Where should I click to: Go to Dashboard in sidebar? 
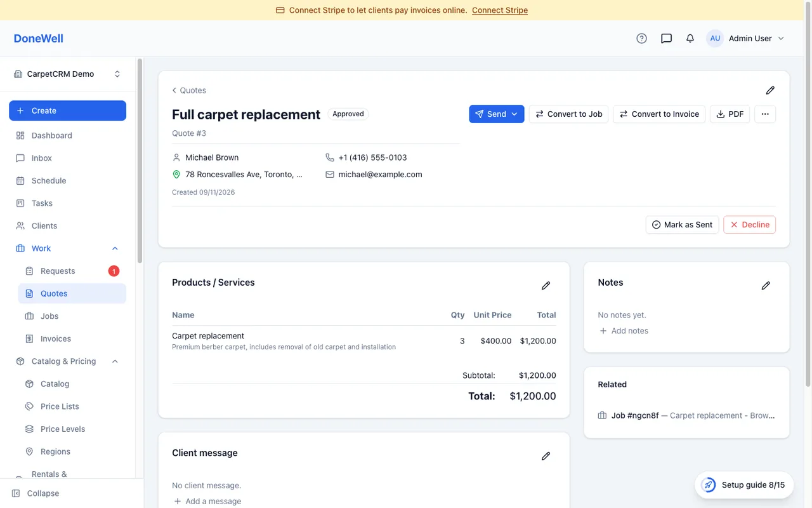point(67,135)
